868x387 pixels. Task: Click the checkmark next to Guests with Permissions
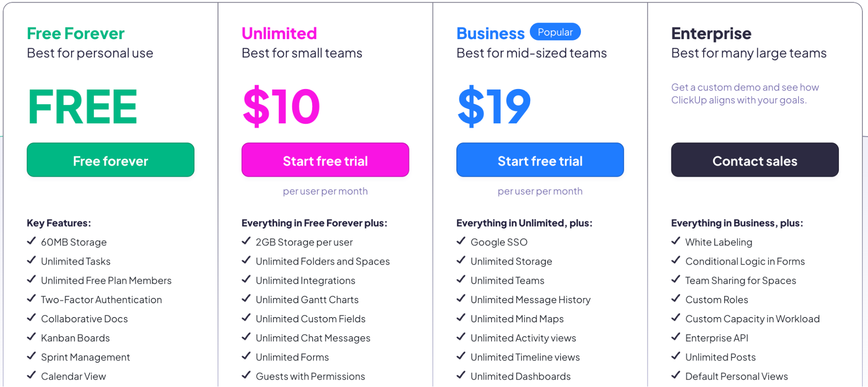(x=245, y=375)
